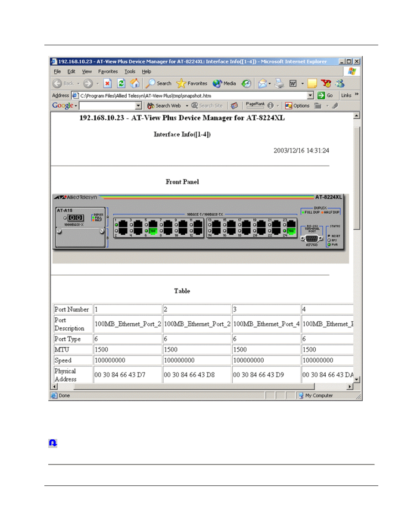This screenshot has height=532, width=411.
Task: Click the Google highlighter pen icon
Action: [x=335, y=106]
